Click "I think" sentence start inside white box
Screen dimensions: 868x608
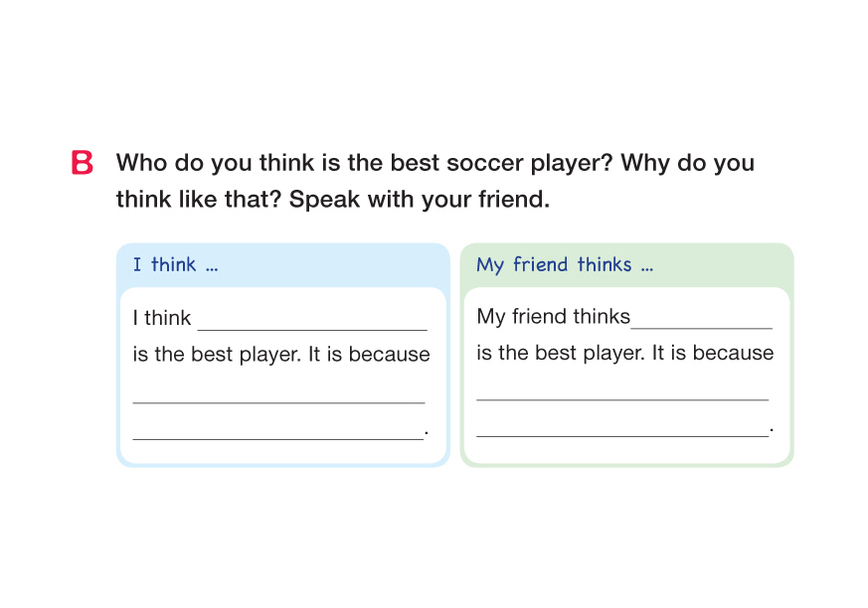162,319
